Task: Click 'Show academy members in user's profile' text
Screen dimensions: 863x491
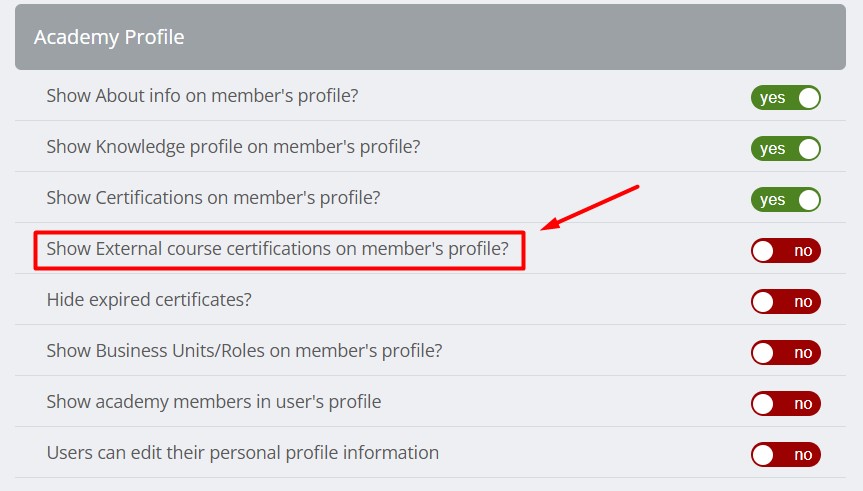Action: (213, 402)
